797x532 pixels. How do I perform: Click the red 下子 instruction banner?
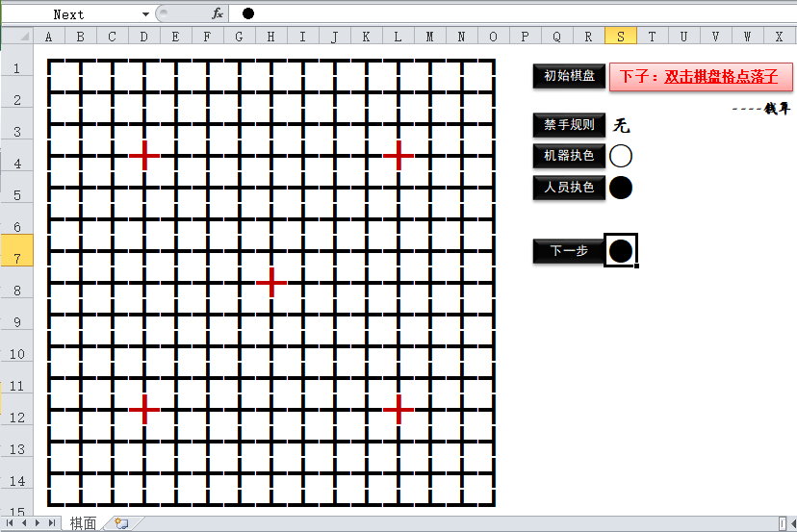[701, 77]
